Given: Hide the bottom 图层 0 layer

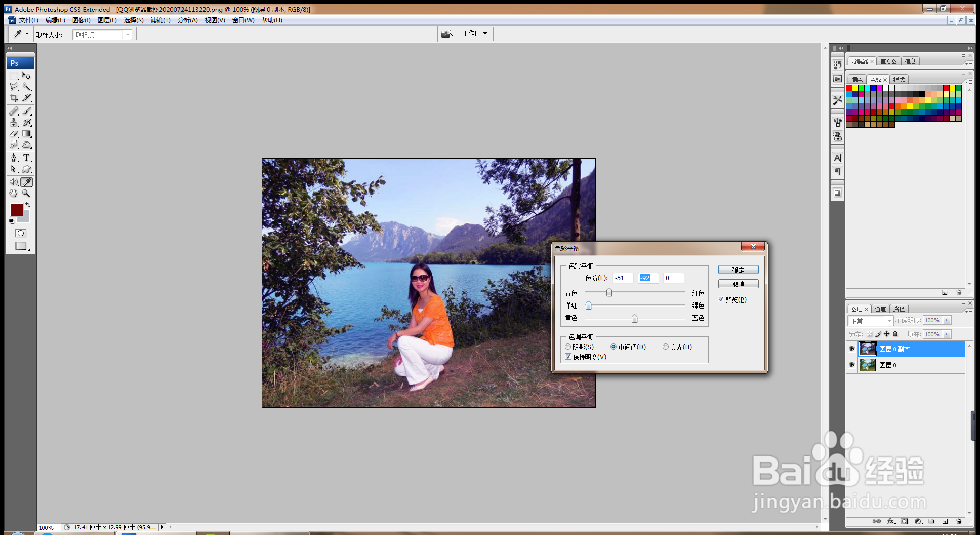Looking at the screenshot, I should pos(851,365).
